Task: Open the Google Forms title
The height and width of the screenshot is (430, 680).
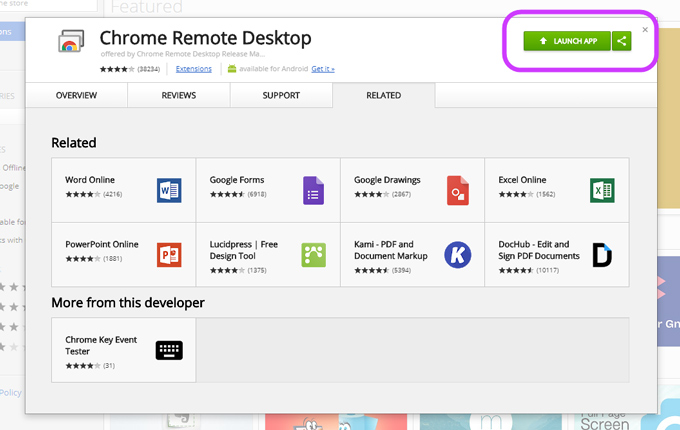Action: (237, 180)
